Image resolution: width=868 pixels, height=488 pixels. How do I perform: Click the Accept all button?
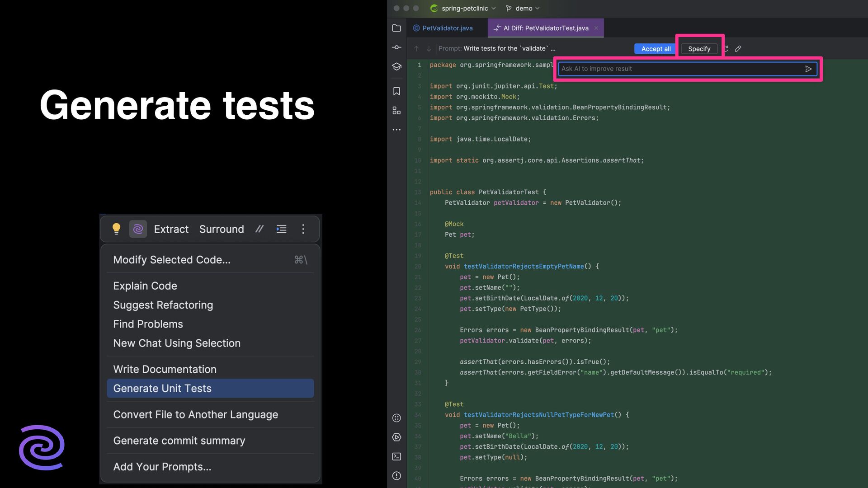point(656,49)
